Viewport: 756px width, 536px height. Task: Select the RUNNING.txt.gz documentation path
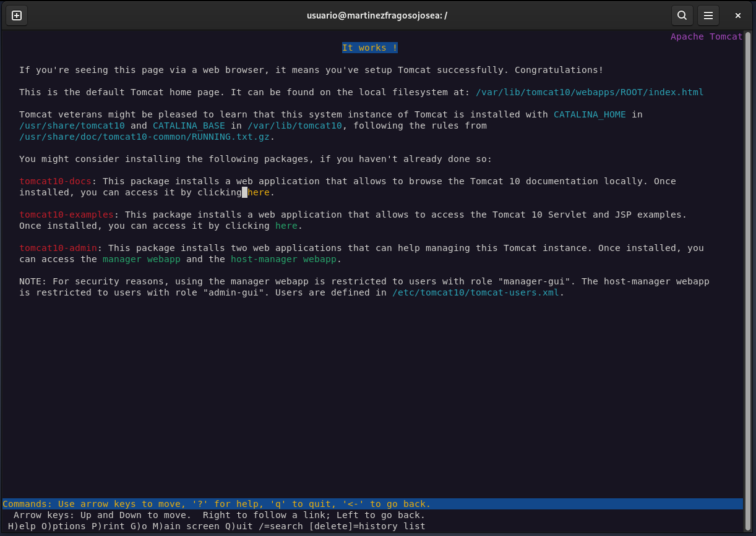144,137
